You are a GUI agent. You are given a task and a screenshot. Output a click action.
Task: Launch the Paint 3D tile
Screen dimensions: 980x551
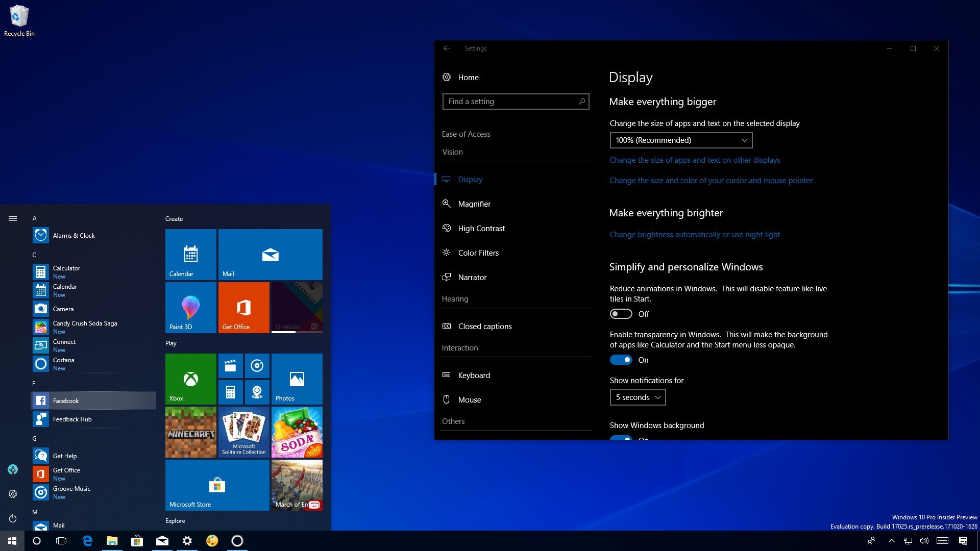point(190,307)
